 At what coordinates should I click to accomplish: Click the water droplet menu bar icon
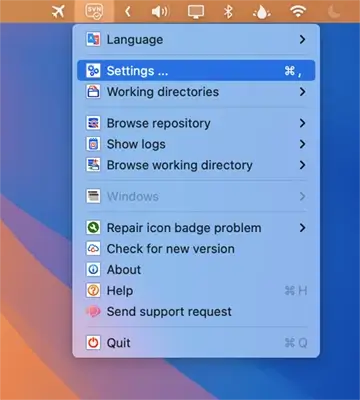(x=261, y=12)
